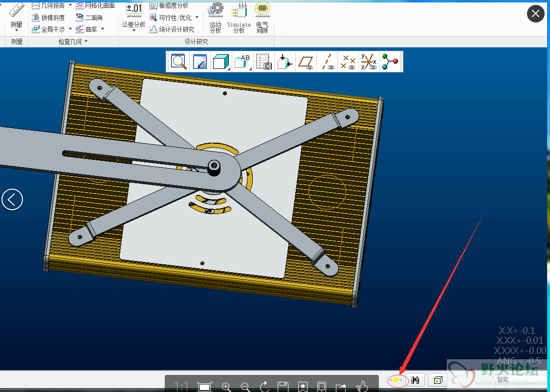550x392 pixels.
Task: Expand the 全局干涉 dropdown arrow
Action: point(70,29)
